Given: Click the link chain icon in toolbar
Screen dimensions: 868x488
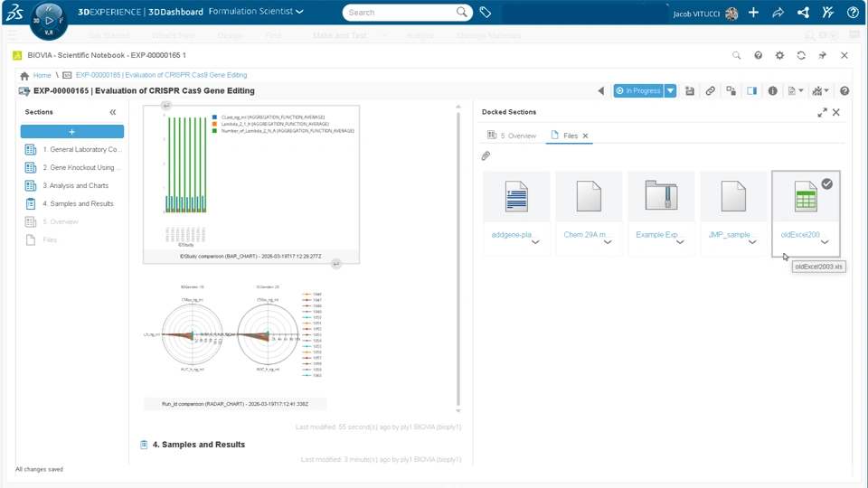Looking at the screenshot, I should 711,90.
